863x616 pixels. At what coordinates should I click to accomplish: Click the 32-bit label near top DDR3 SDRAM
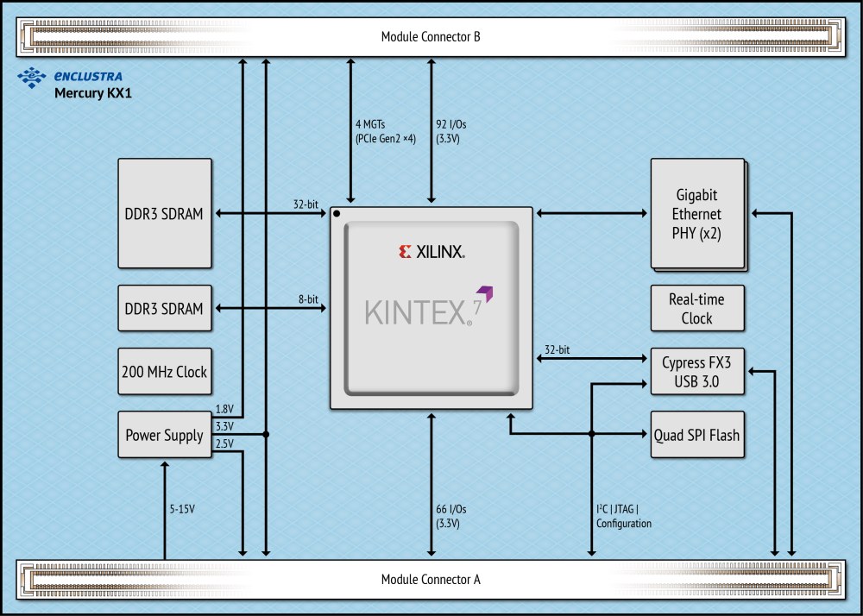pos(306,204)
